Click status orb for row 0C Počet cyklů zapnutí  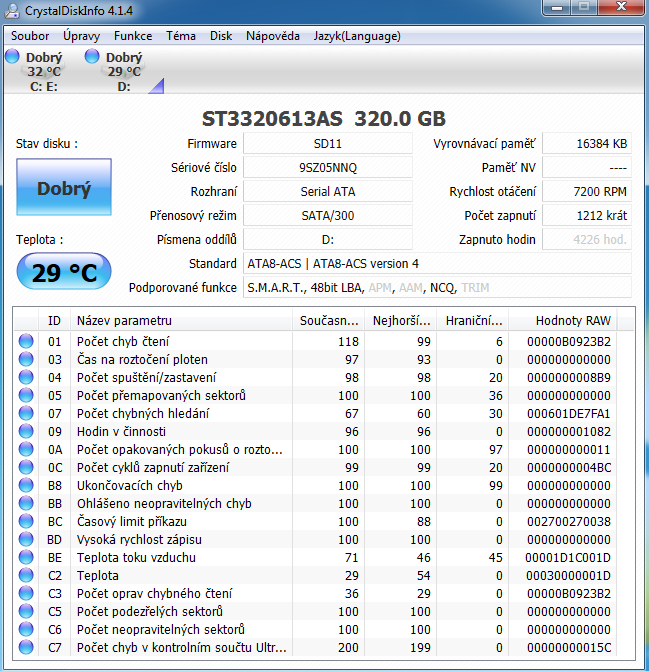(x=26, y=467)
